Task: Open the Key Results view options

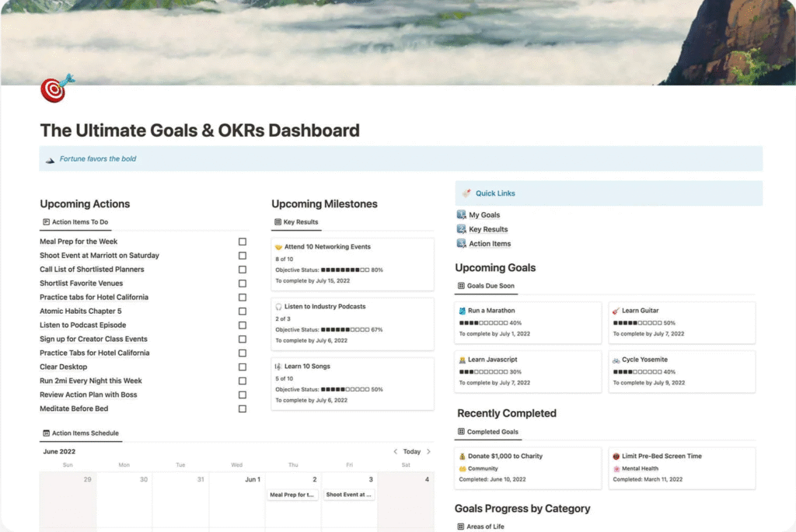Action: click(x=296, y=221)
